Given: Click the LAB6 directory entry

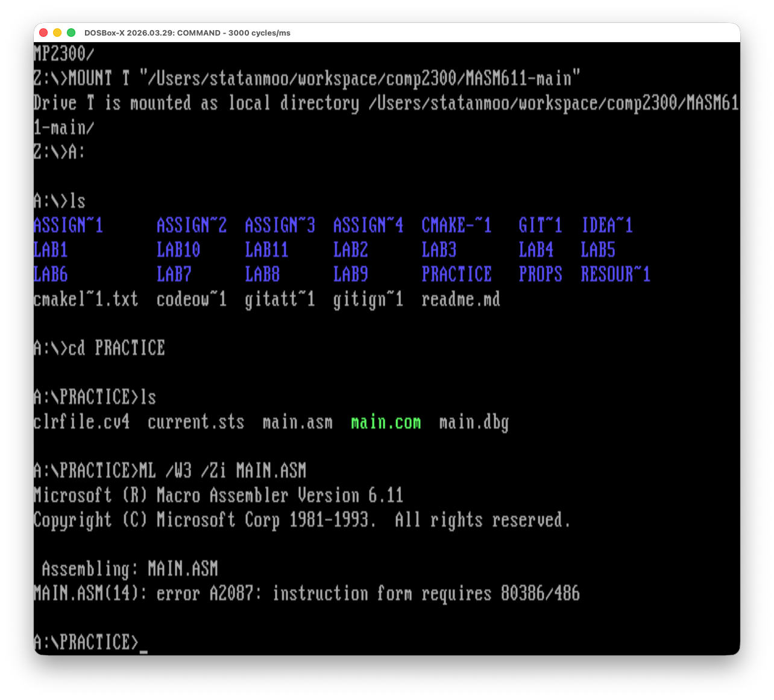Looking at the screenshot, I should (x=51, y=274).
